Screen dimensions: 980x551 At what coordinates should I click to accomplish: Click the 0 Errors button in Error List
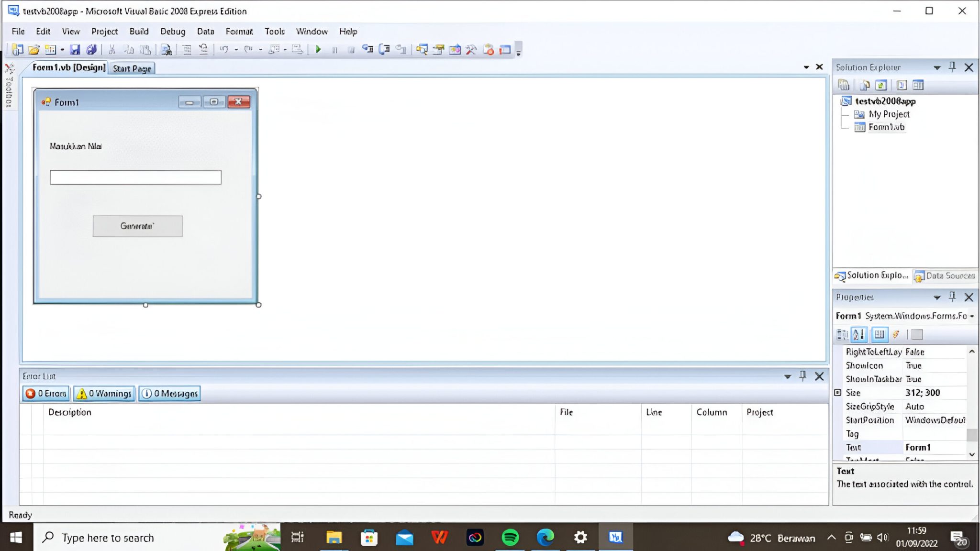(45, 393)
